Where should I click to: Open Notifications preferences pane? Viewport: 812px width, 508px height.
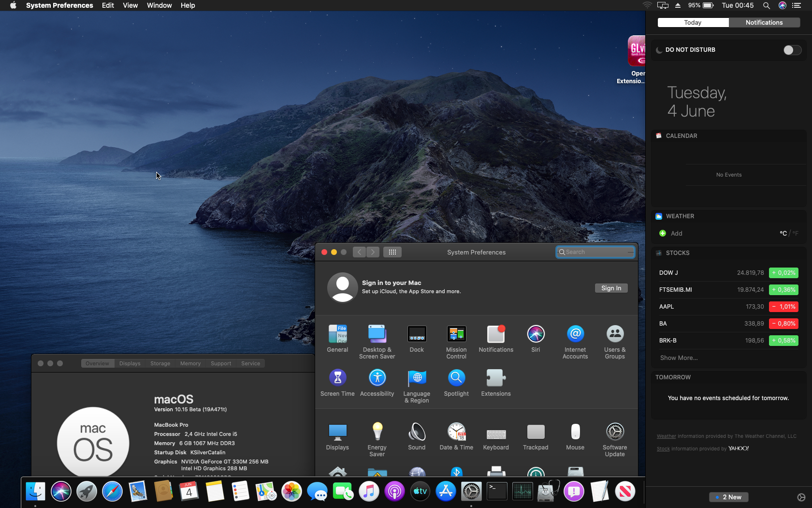point(496,338)
